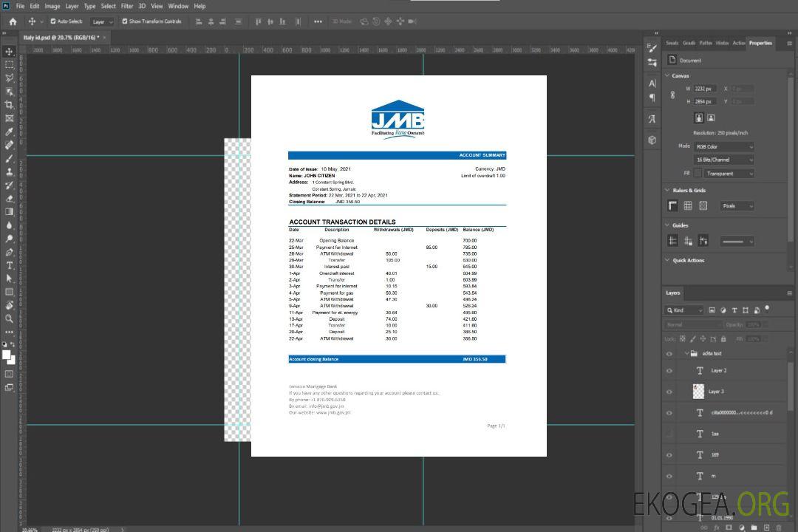This screenshot has width=798, height=532.
Task: Select the Healing Brush tool
Action: [x=9, y=145]
